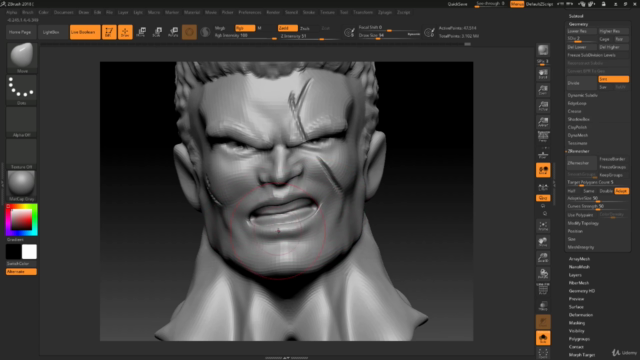Image resolution: width=640 pixels, height=360 pixels.
Task: Toggle the Transp transparency icon
Action: (543, 305)
